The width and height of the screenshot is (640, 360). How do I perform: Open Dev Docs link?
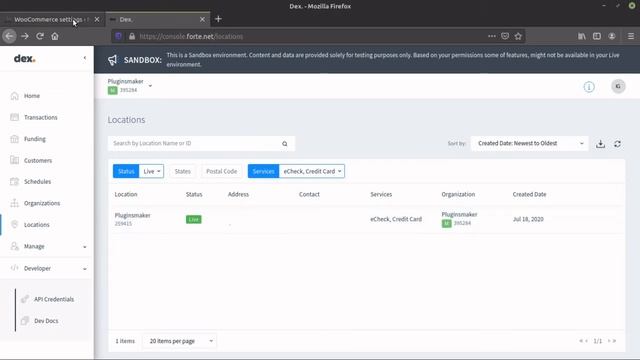pos(46,321)
